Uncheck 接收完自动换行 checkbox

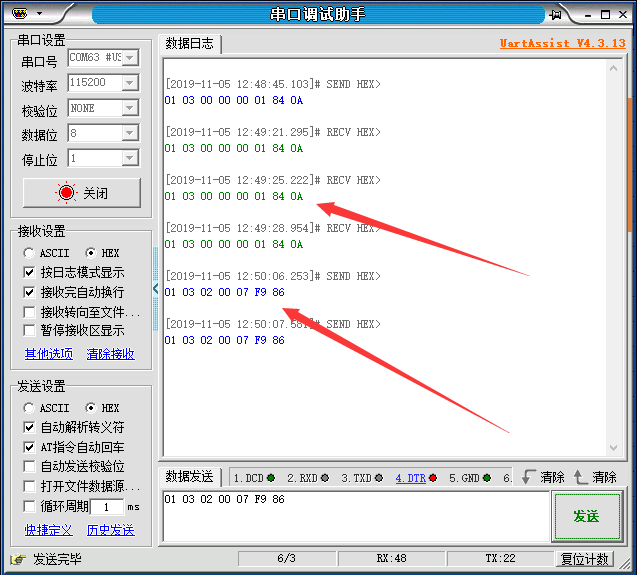click(29, 292)
